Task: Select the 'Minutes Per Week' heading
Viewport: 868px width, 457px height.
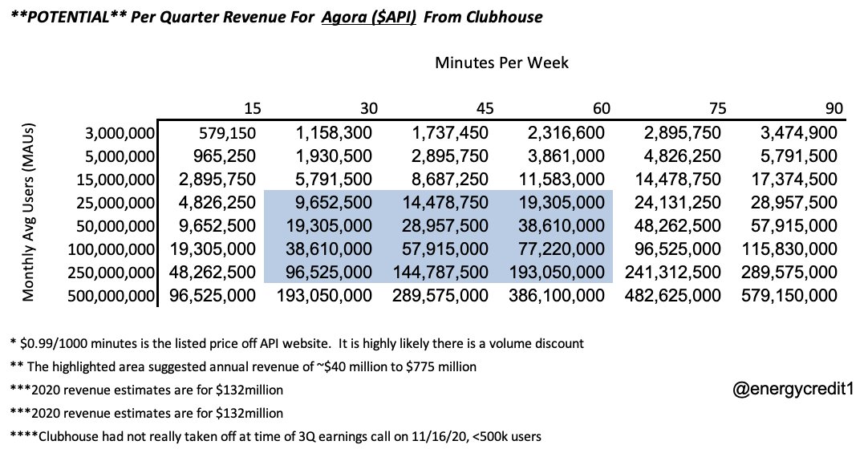Action: pos(501,63)
